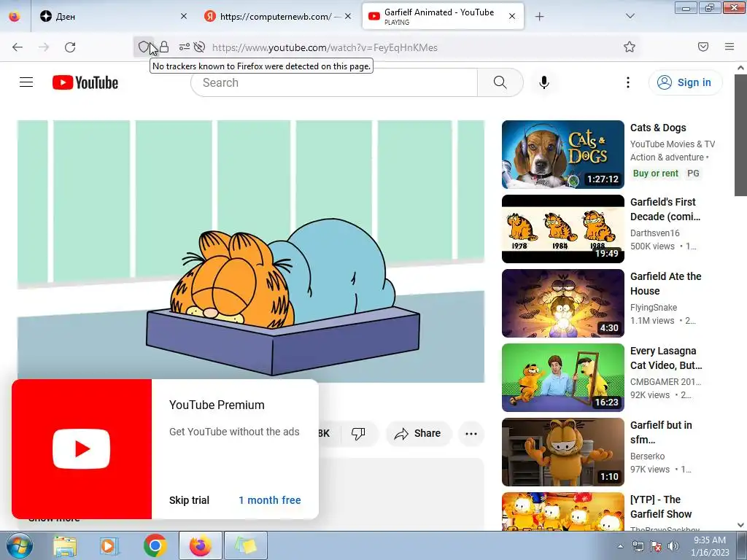Viewport: 747px width, 560px height.
Task: Switch to Firefox taskbar button
Action: (x=201, y=545)
